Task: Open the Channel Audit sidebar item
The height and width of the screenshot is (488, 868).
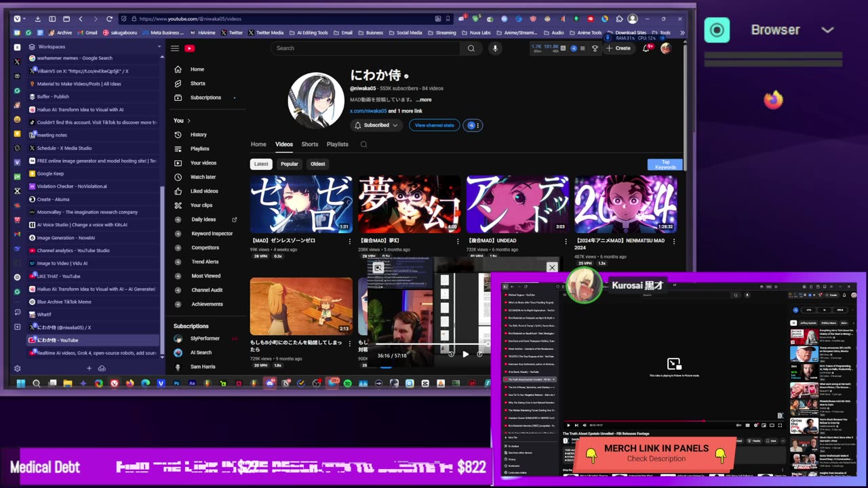Action: pyautogui.click(x=207, y=290)
